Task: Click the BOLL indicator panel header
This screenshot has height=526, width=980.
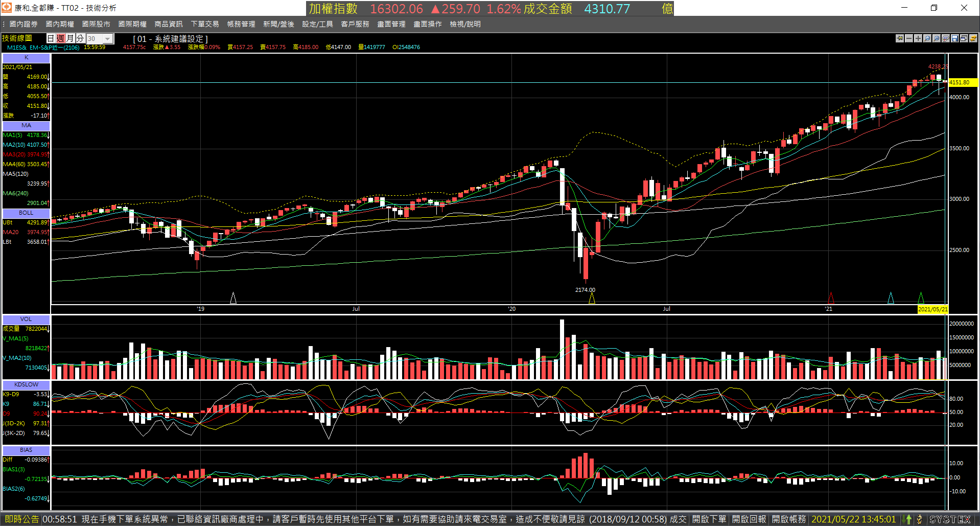Action: tap(26, 213)
